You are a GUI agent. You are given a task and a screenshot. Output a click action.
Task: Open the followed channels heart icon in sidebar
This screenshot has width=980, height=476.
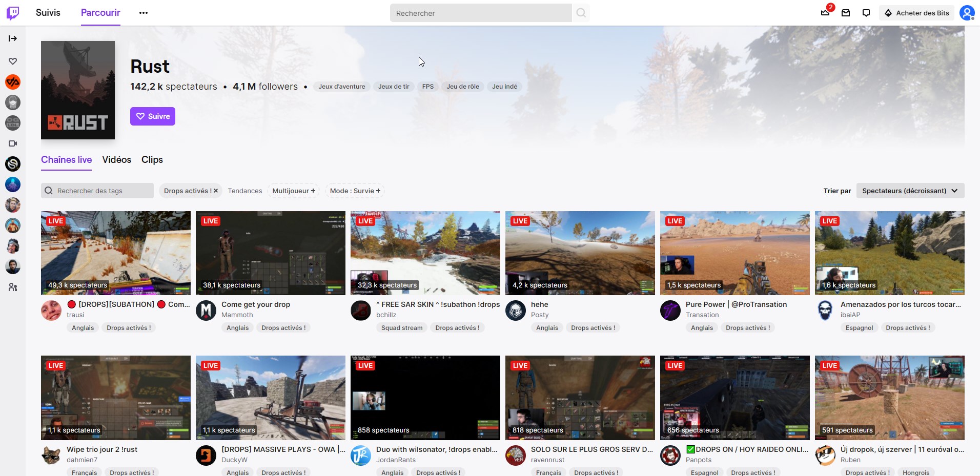tap(13, 61)
